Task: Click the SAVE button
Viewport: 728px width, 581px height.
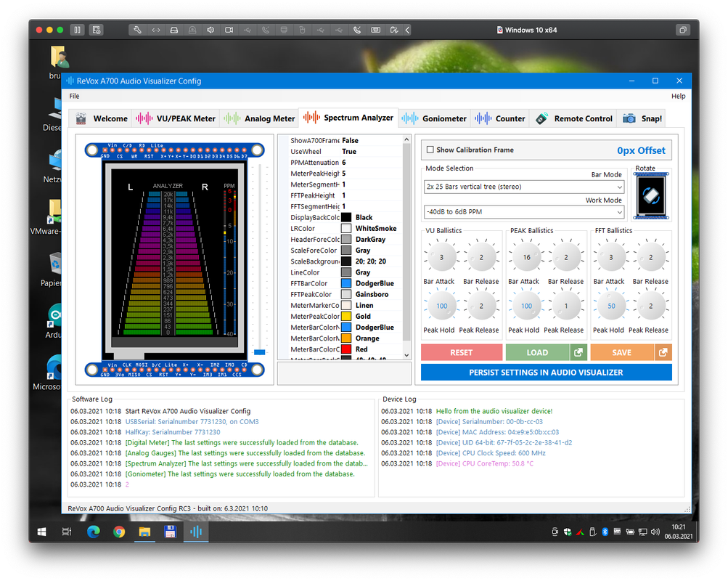Action: pyautogui.click(x=622, y=352)
